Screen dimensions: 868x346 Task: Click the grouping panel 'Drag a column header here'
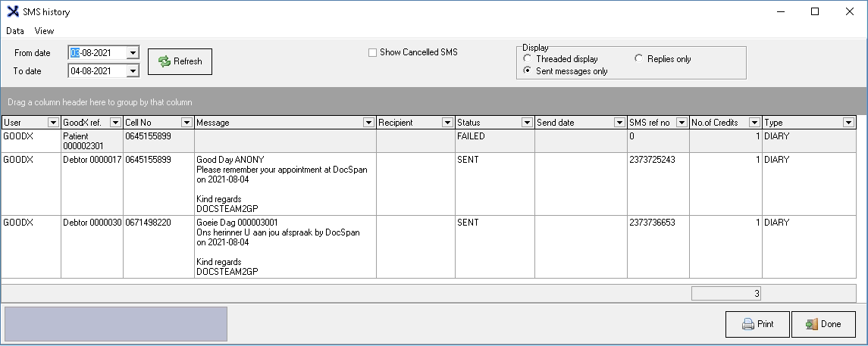tap(434, 101)
